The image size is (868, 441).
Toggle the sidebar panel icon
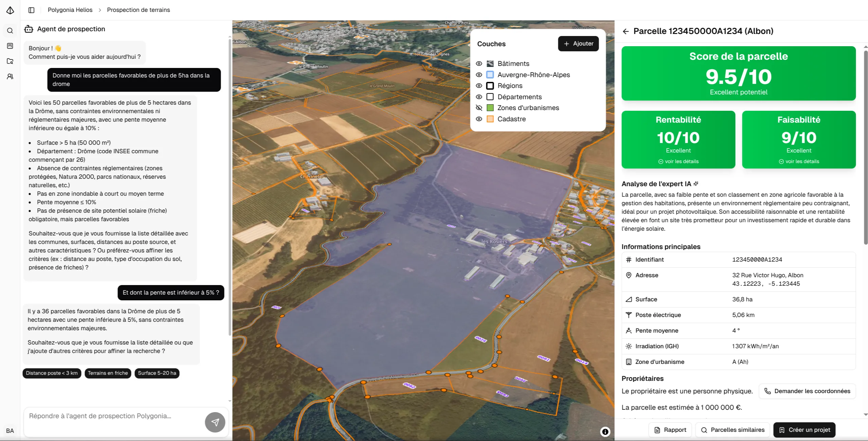tap(31, 10)
